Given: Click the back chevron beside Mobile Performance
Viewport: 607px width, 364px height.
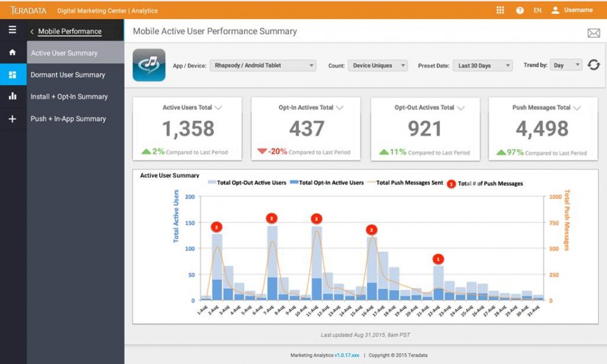Looking at the screenshot, I should [32, 32].
